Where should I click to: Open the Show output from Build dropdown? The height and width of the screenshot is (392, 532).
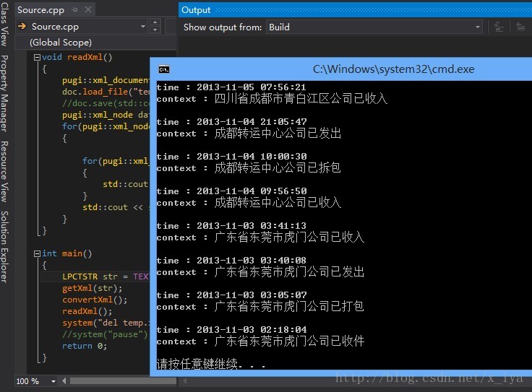tap(374, 27)
